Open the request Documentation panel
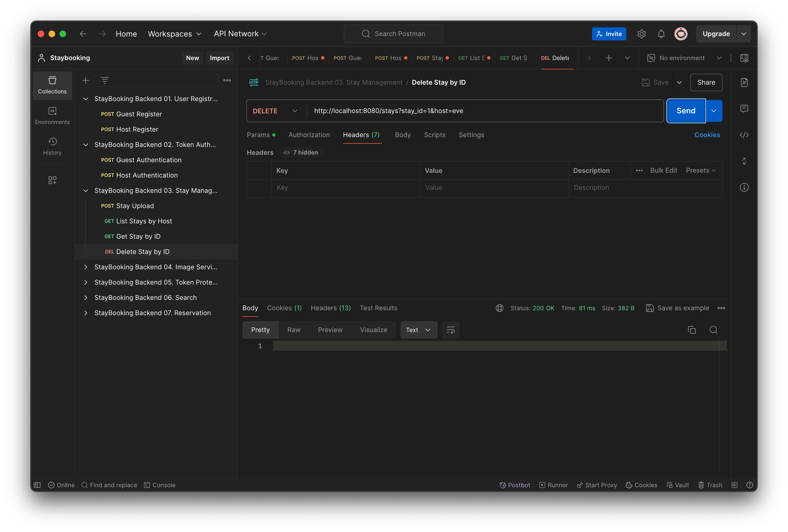 click(745, 82)
